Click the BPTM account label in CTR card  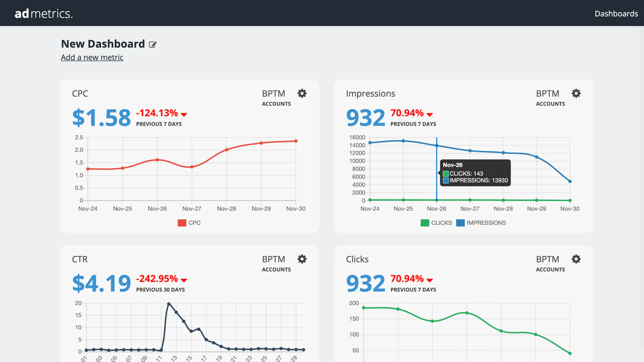pos(274,259)
